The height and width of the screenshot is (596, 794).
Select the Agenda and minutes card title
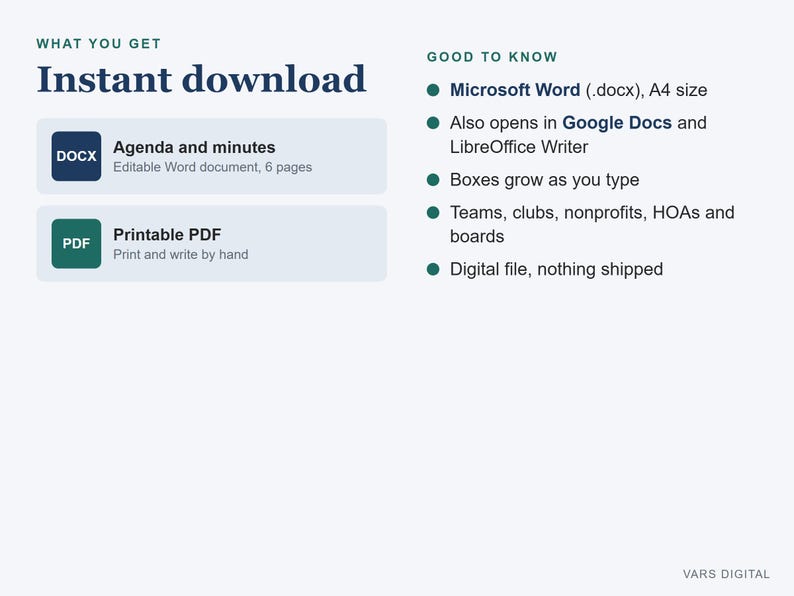point(194,147)
